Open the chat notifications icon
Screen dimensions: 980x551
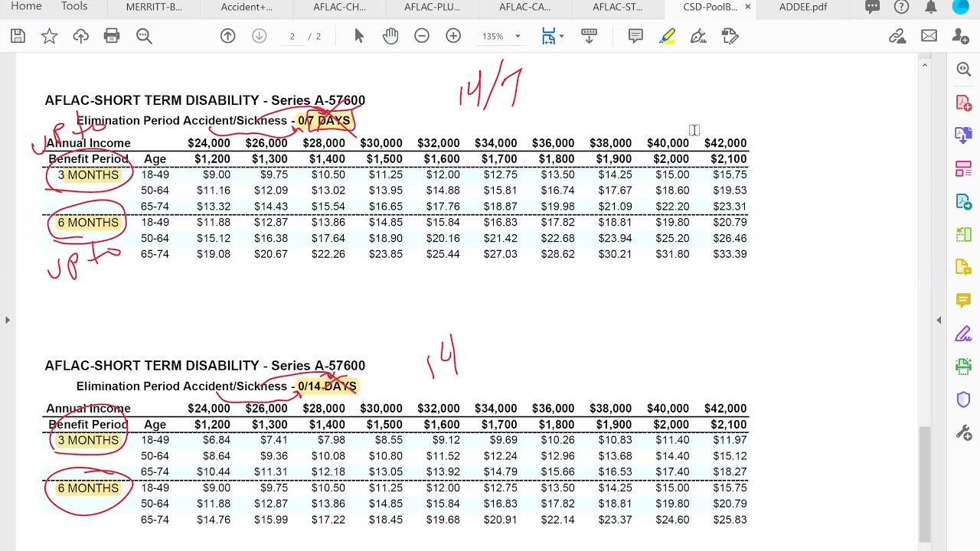[872, 7]
